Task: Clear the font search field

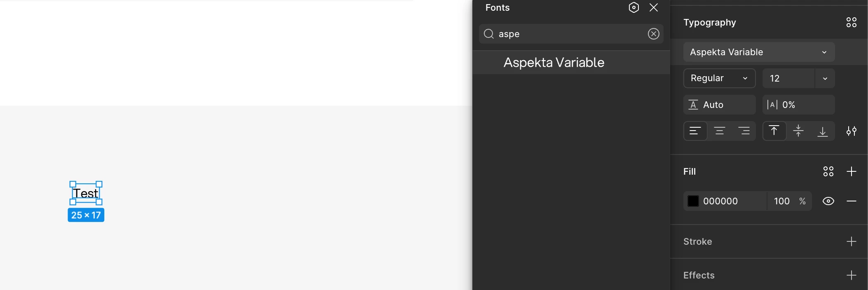Action: 654,34
